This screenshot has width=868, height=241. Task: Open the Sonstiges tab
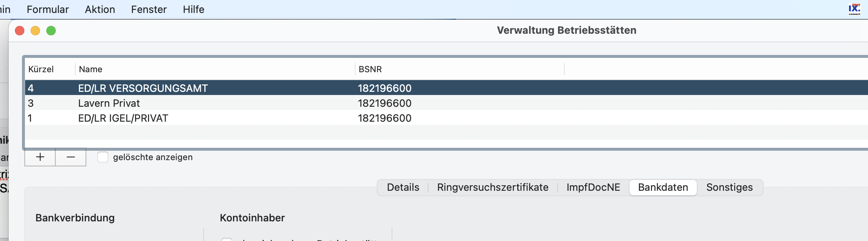coord(729,187)
